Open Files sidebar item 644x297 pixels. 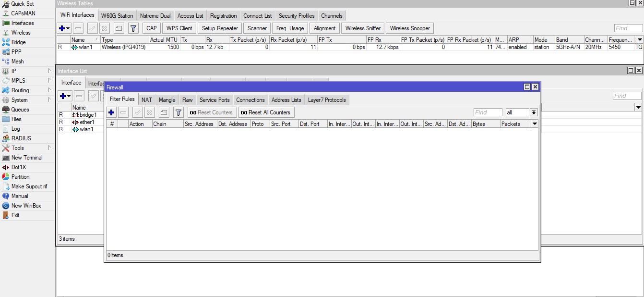[16, 119]
